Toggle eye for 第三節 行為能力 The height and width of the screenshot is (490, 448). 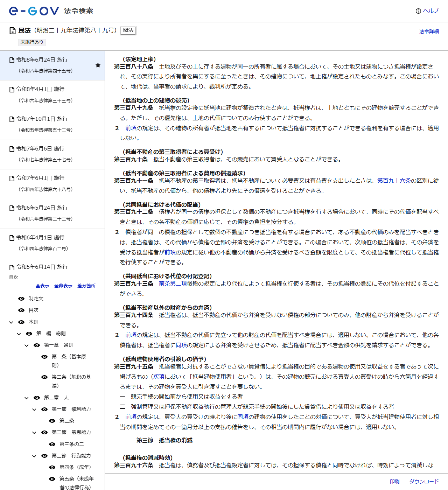(x=44, y=456)
